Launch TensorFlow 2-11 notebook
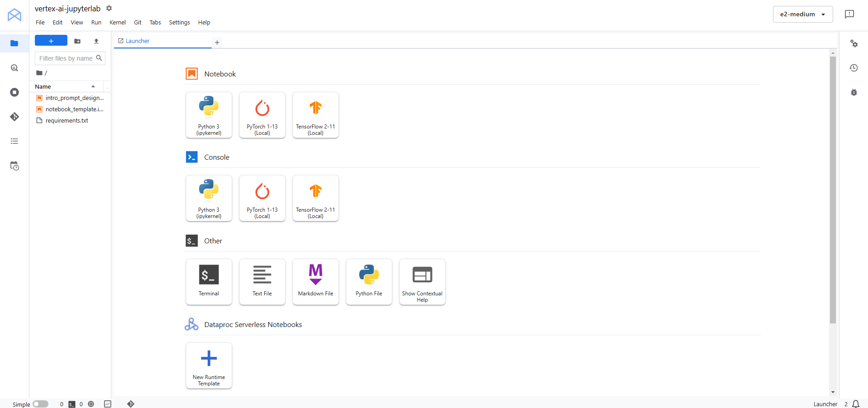The height and width of the screenshot is (408, 868). [x=315, y=115]
